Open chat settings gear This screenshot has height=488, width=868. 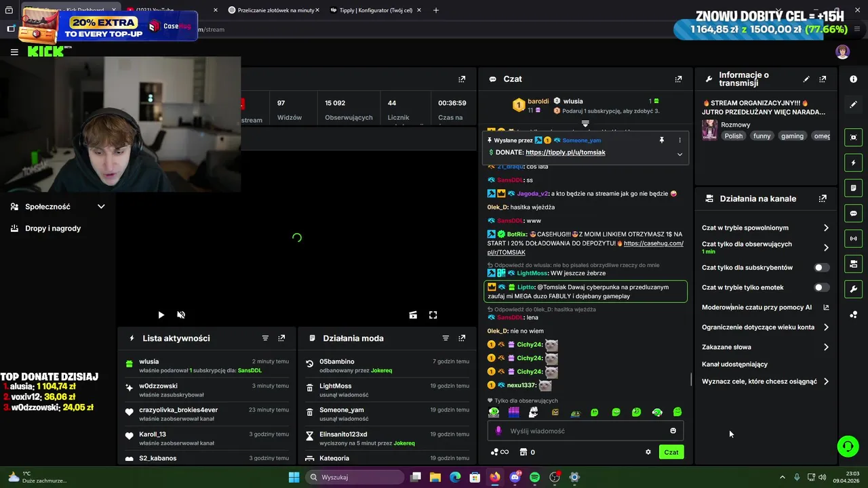point(648,452)
